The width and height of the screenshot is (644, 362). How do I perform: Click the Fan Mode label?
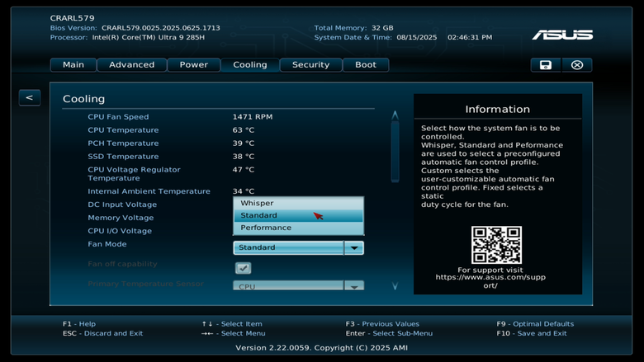pyautogui.click(x=107, y=244)
